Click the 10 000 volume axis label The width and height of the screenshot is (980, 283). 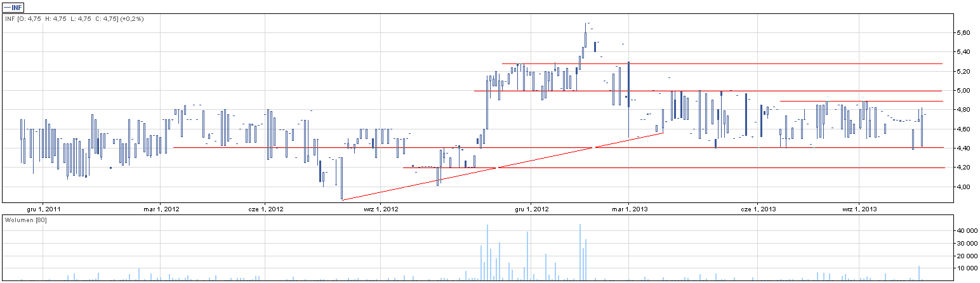[x=966, y=268]
